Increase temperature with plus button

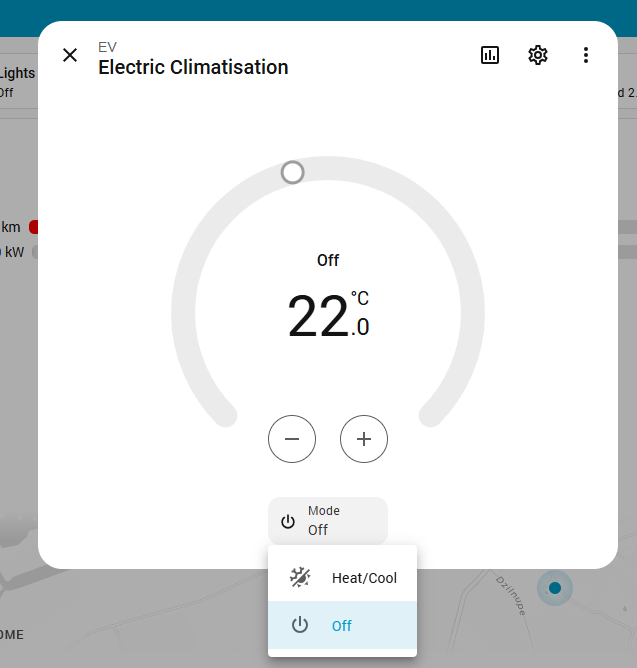pyautogui.click(x=364, y=439)
